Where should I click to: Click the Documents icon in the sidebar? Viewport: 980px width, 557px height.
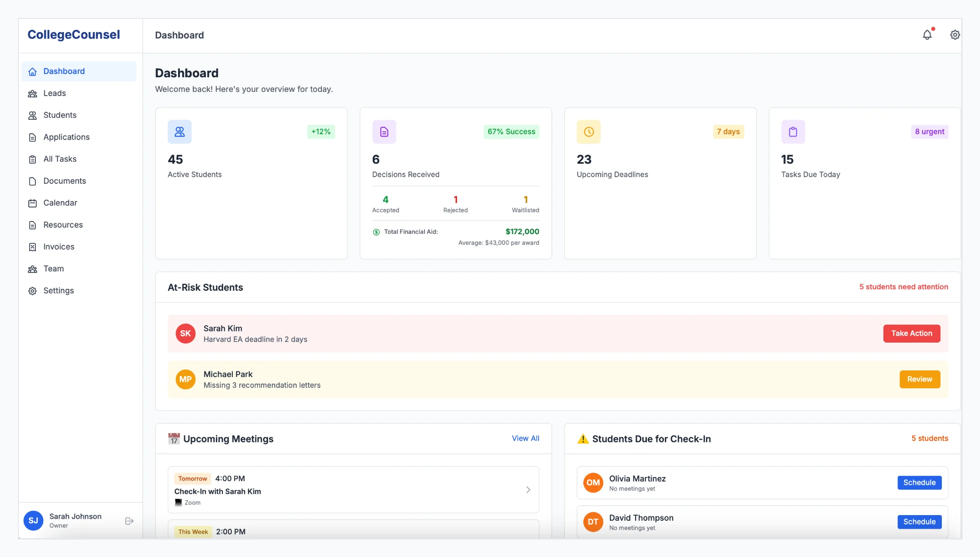click(32, 181)
